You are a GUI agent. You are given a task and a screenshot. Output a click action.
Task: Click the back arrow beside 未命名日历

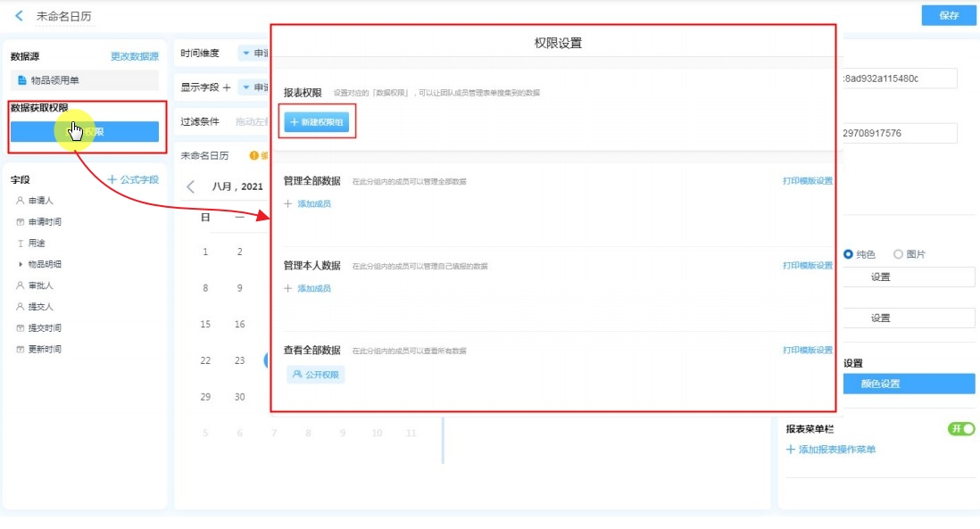19,16
